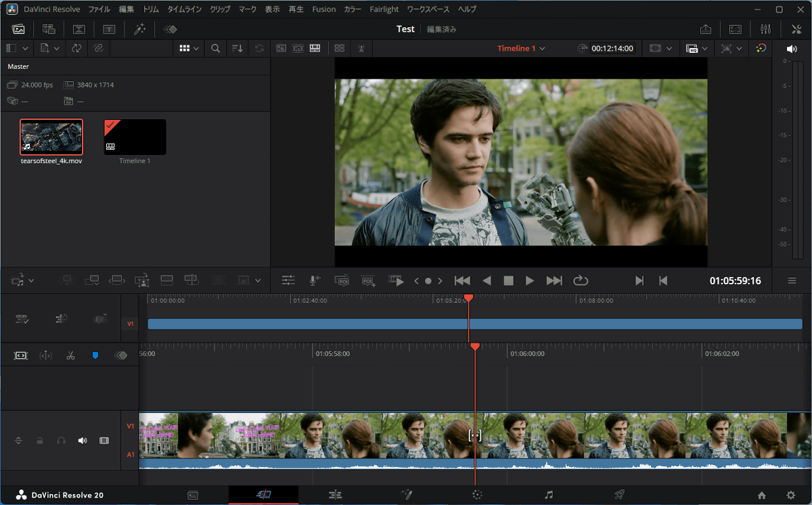Open the Inspector tools icon
Image resolution: width=812 pixels, height=505 pixels.
point(796,29)
